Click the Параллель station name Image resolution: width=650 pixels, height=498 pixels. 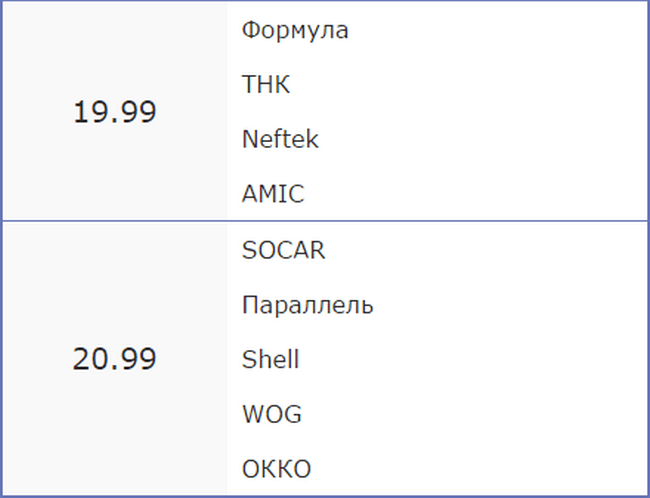(x=308, y=305)
